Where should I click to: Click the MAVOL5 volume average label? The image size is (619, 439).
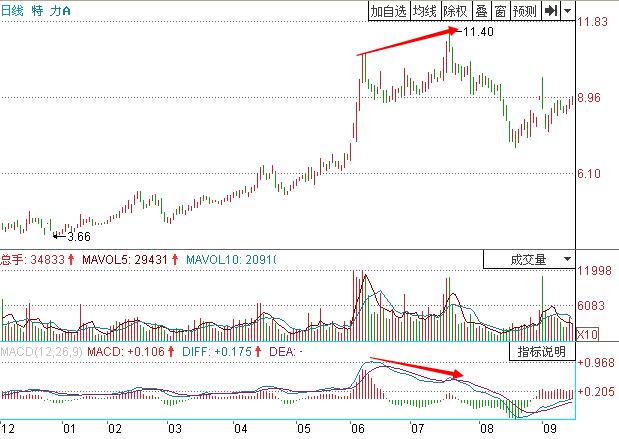109,260
